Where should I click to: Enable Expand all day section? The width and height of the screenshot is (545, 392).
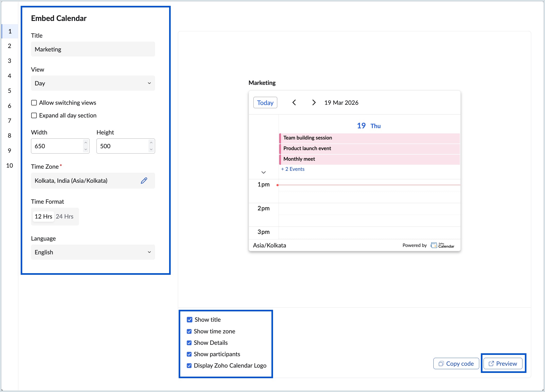coord(34,115)
